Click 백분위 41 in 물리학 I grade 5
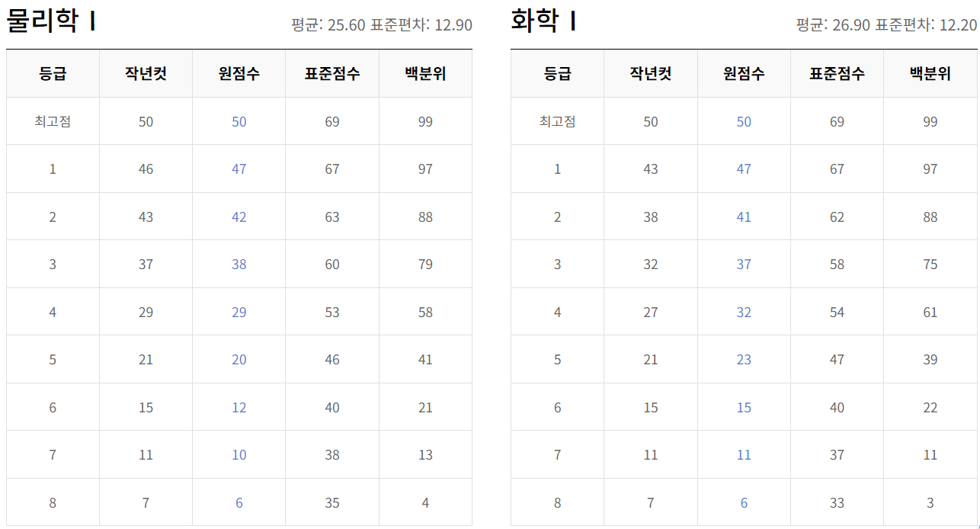 [x=425, y=360]
